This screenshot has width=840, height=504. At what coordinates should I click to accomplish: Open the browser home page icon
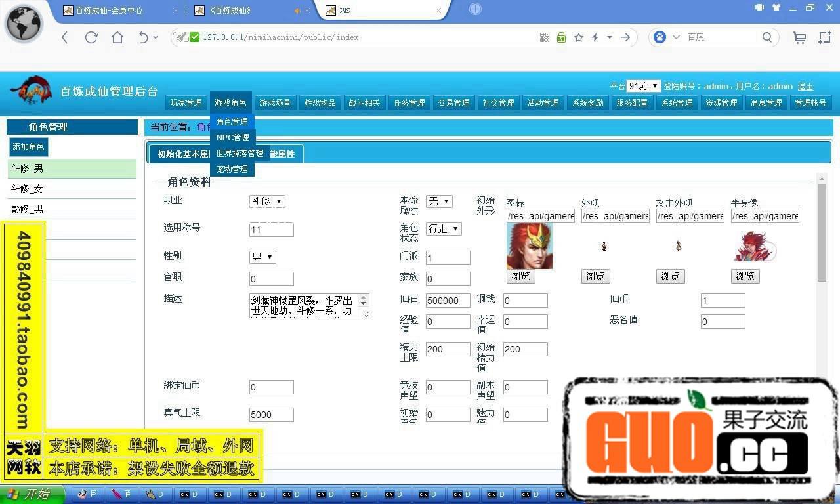[x=117, y=37]
